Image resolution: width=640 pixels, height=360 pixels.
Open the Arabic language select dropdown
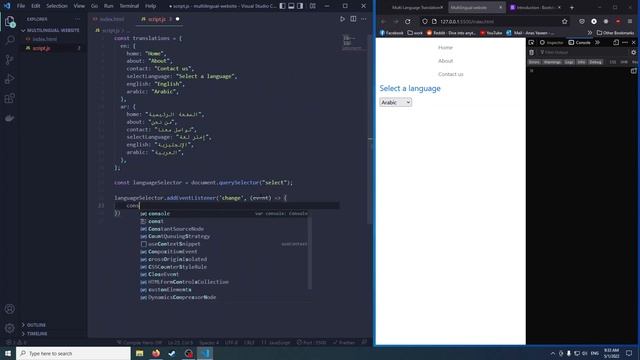click(396, 102)
